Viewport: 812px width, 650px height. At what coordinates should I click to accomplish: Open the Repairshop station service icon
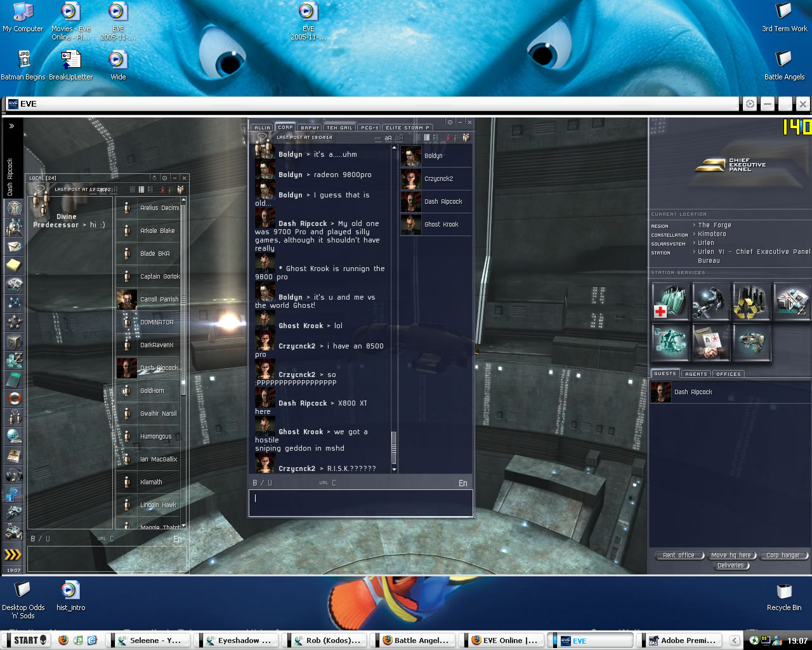click(710, 301)
